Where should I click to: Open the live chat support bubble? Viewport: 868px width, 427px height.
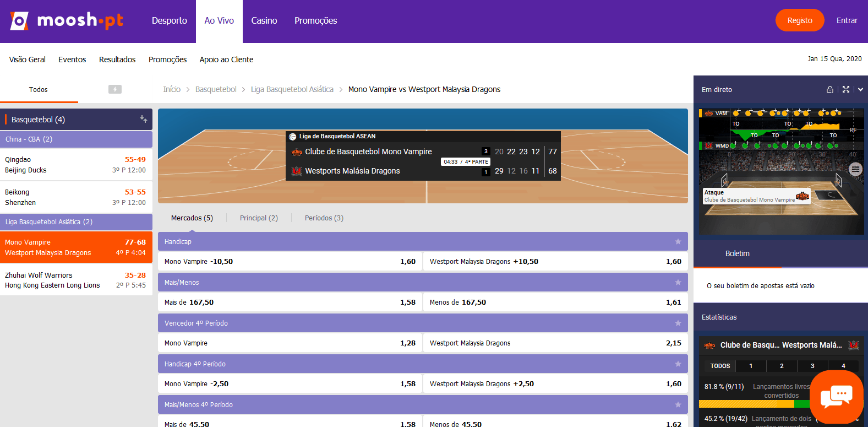(836, 397)
